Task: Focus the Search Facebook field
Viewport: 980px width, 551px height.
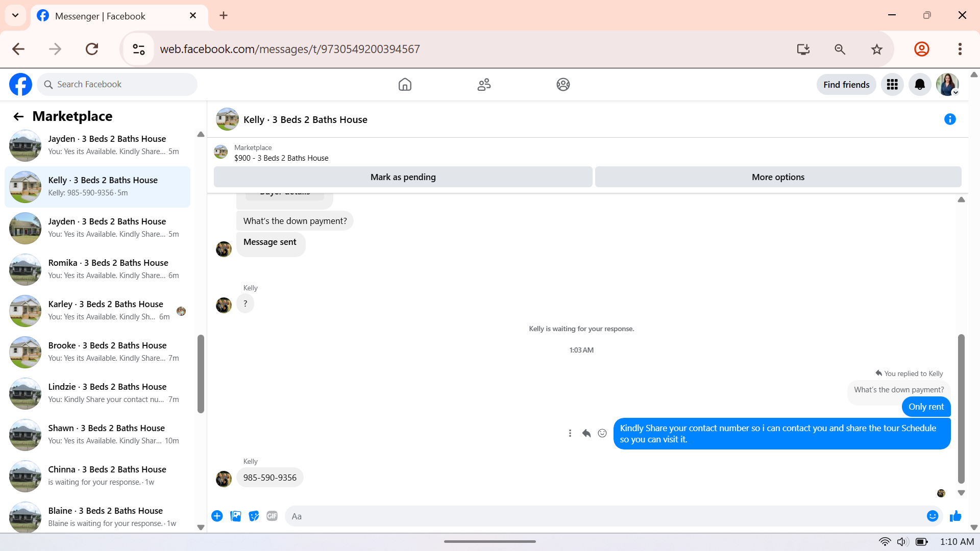Action: (117, 84)
